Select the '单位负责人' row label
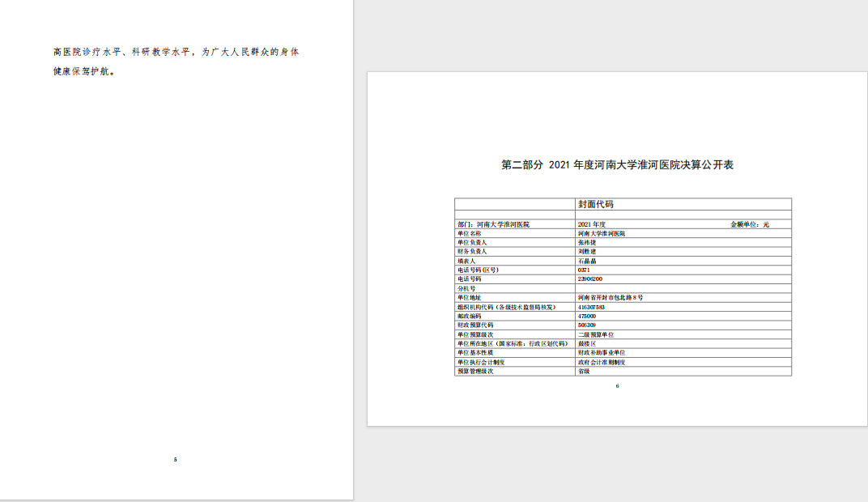The height and width of the screenshot is (502, 868). tap(472, 242)
